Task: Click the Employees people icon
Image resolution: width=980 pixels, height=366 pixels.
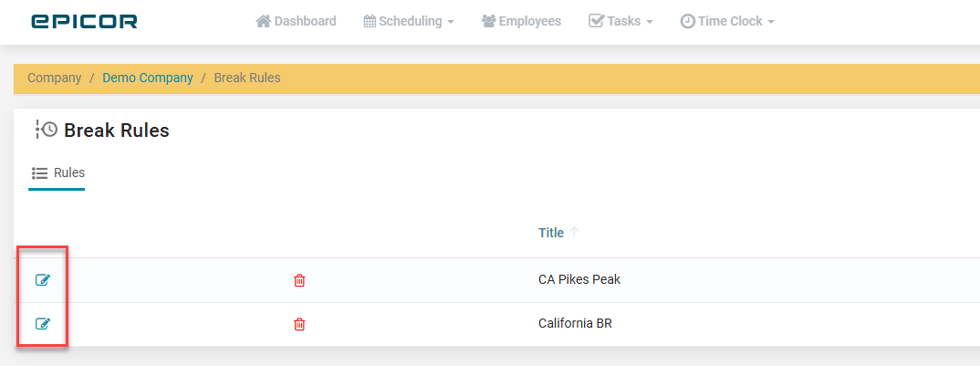Action: click(488, 21)
